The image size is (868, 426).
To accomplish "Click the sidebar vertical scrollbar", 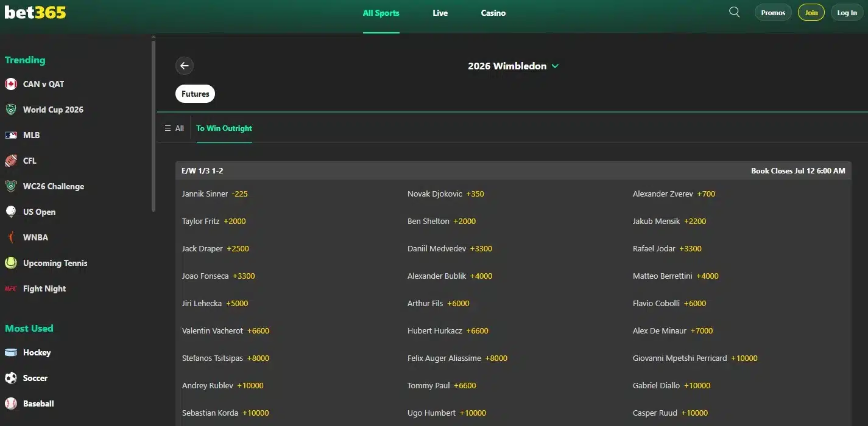I will click(x=153, y=126).
